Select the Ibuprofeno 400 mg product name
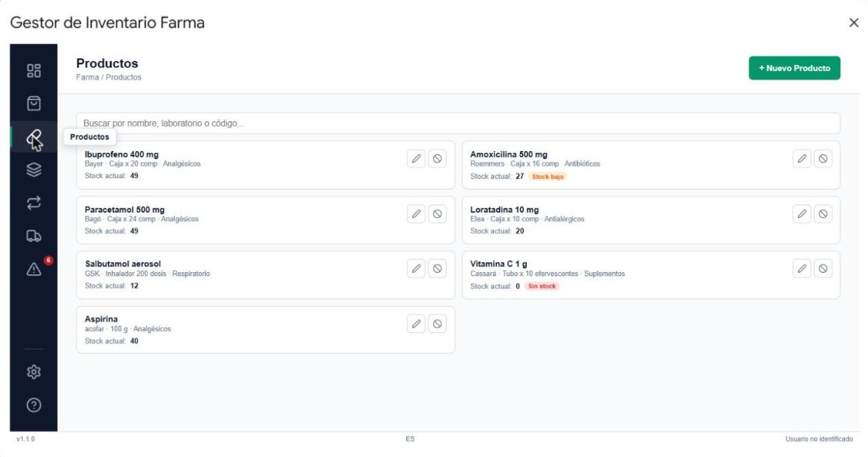The height and width of the screenshot is (457, 868). pos(121,154)
